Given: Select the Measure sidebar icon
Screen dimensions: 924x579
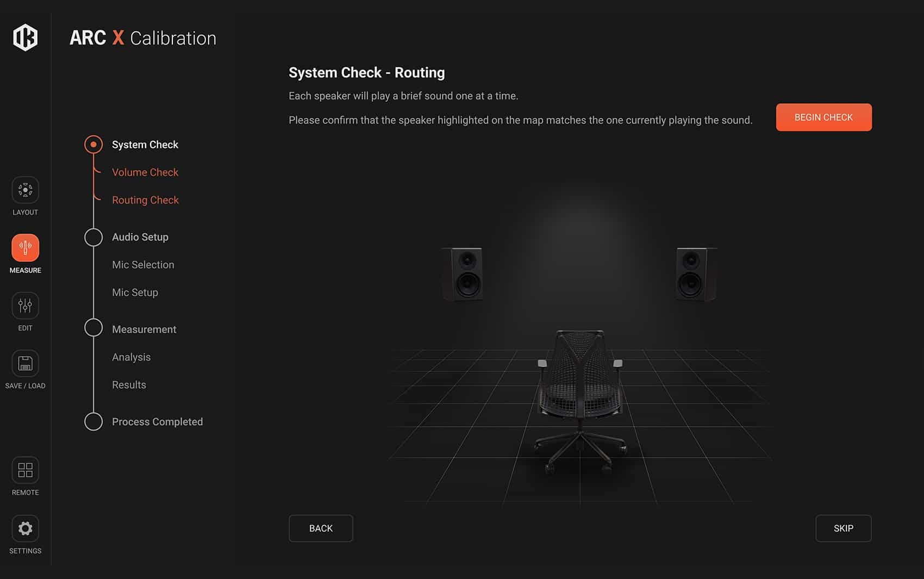Looking at the screenshot, I should click(25, 248).
